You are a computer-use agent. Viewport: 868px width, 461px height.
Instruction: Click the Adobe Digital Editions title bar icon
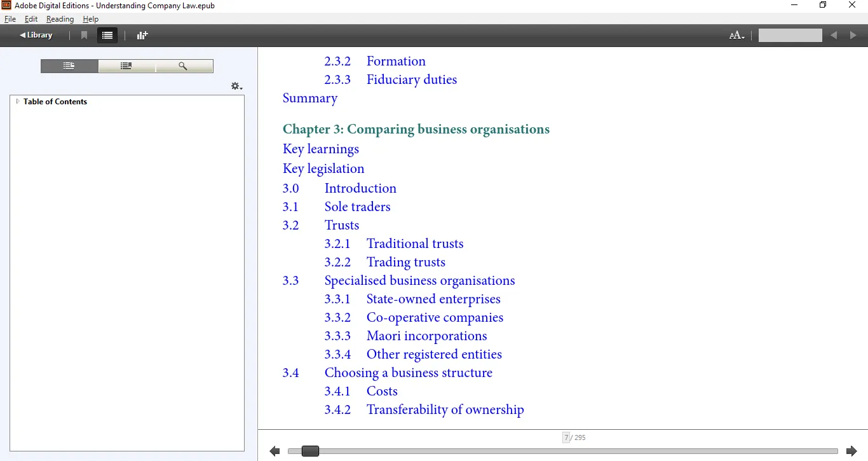6,6
